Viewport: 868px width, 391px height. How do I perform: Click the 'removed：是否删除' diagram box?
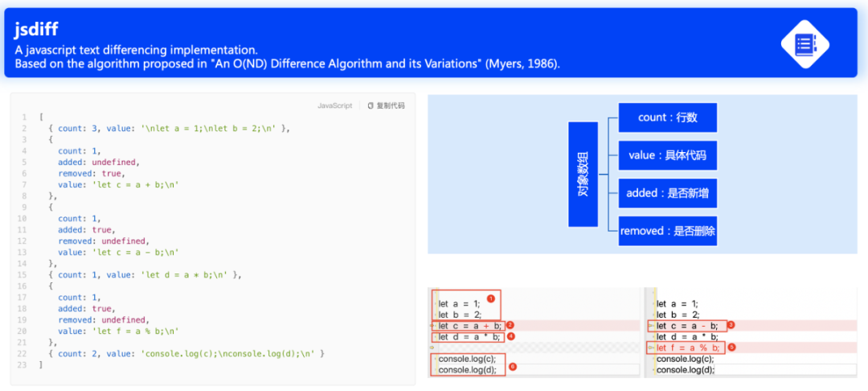pyautogui.click(x=668, y=231)
